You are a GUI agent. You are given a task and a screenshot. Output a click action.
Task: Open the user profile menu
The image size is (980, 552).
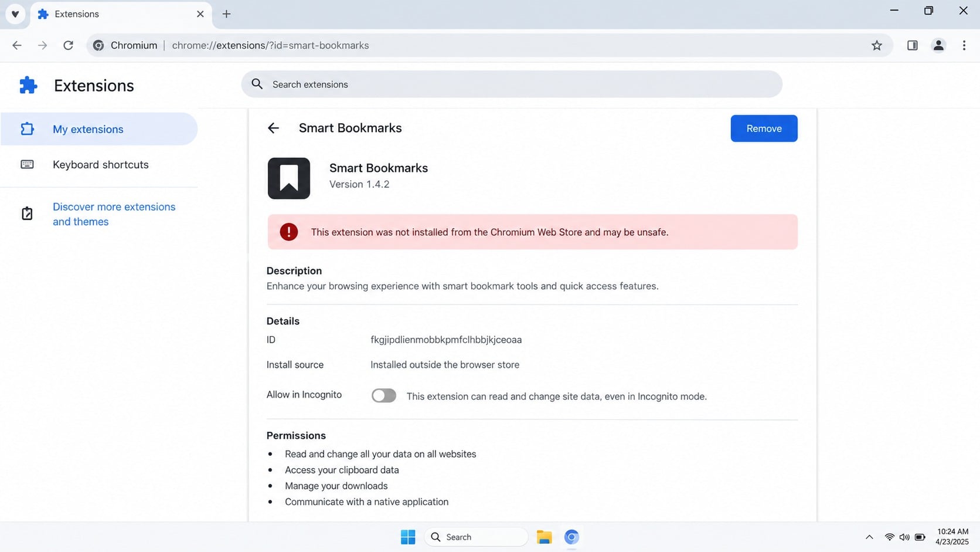coord(938,45)
